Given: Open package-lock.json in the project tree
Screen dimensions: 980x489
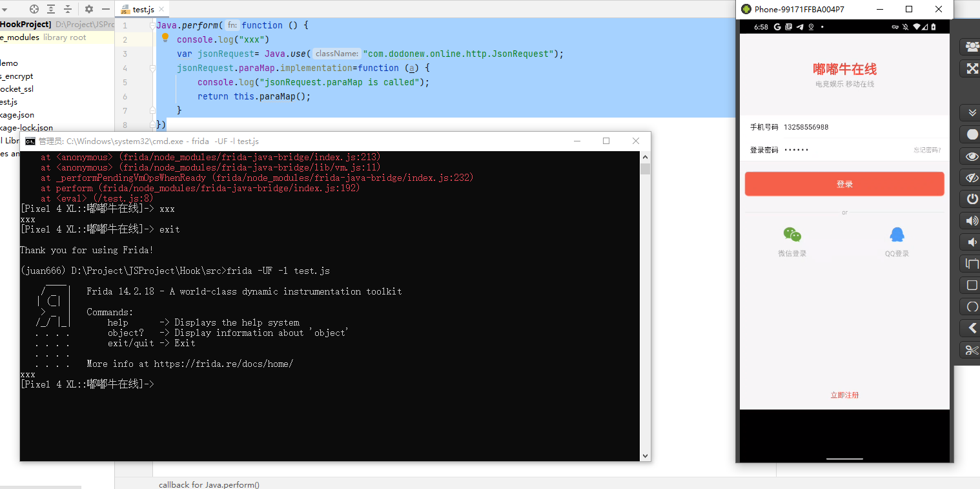Looking at the screenshot, I should 26,128.
